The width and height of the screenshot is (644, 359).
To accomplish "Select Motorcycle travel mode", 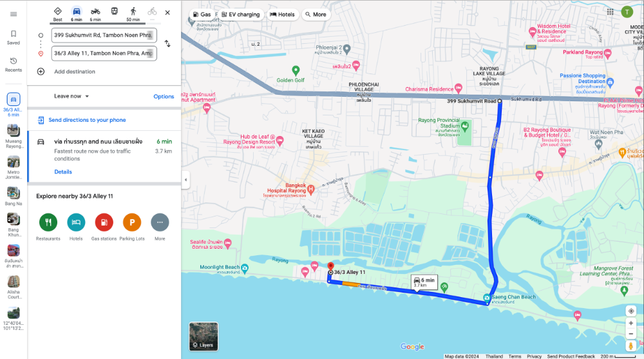I will (x=95, y=14).
